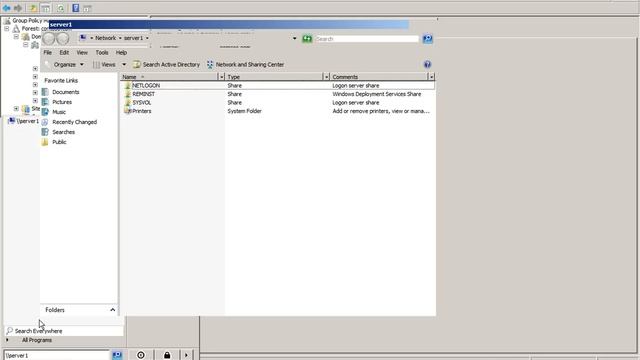Open the Comments column filter dropdown

click(x=431, y=77)
